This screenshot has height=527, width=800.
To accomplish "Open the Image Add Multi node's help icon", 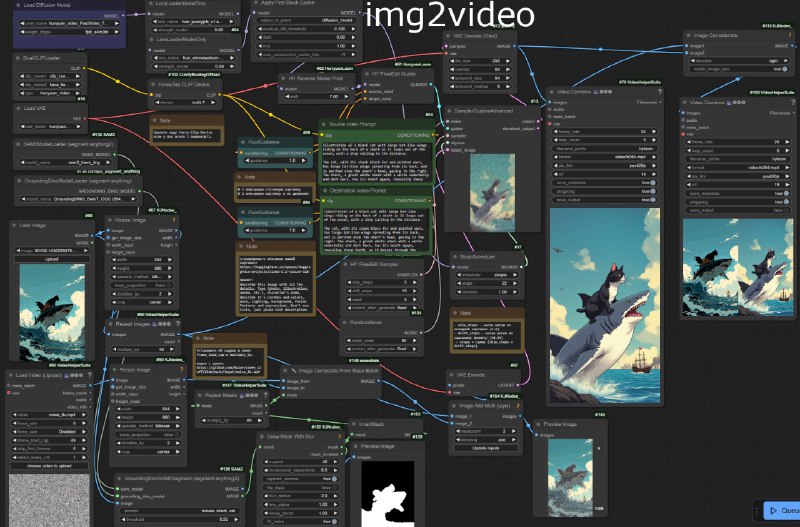I will [518, 406].
